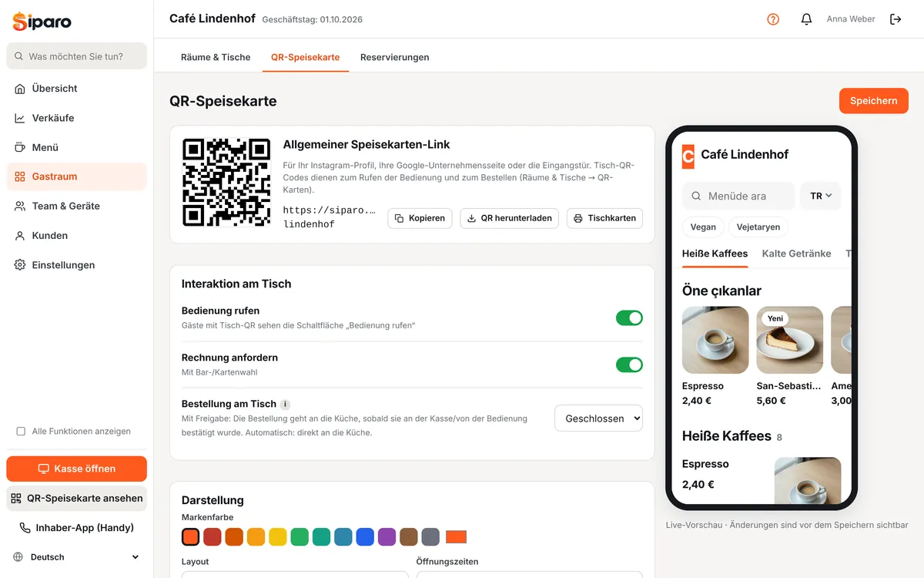Viewport: 924px width, 578px height.
Task: Select the Vegan filter chip
Action: 703,227
